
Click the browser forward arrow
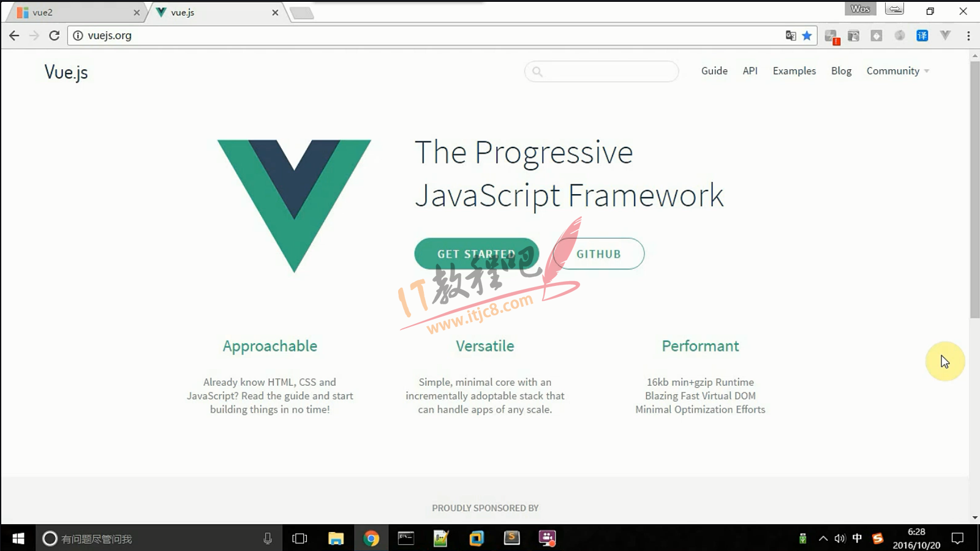pyautogui.click(x=34, y=36)
